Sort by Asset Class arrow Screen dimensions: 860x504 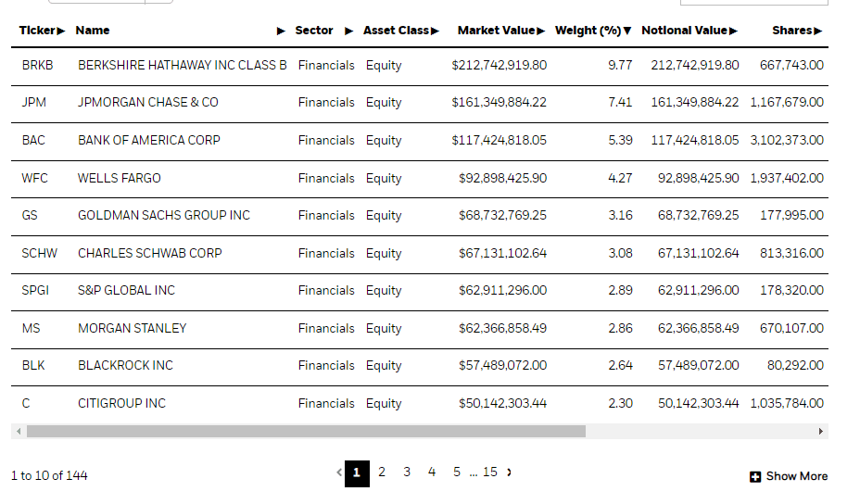[435, 31]
